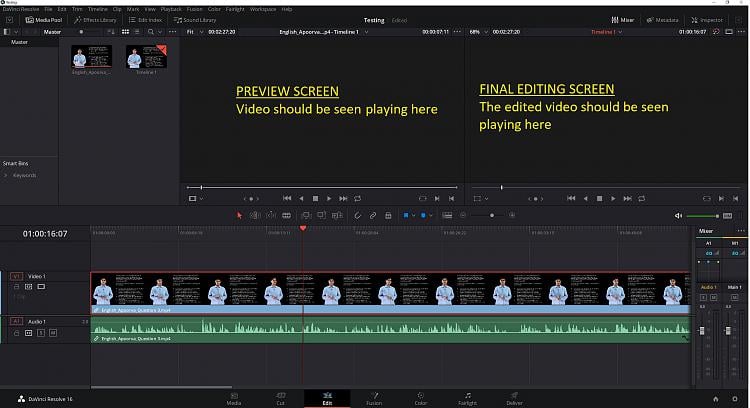Select the arrow Selection Mode tool
Image resolution: width=750 pixels, height=408 pixels.
239,215
